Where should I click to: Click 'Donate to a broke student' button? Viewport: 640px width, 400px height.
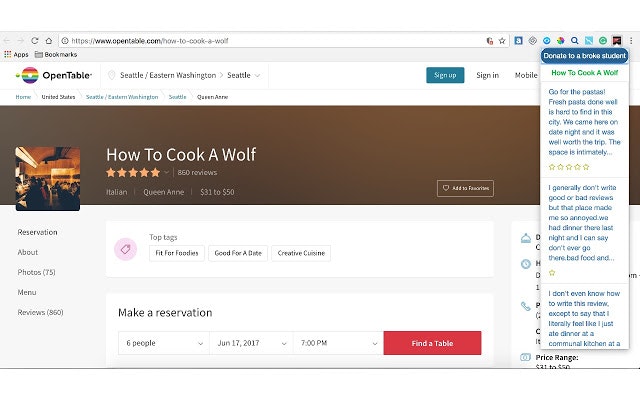tap(584, 56)
